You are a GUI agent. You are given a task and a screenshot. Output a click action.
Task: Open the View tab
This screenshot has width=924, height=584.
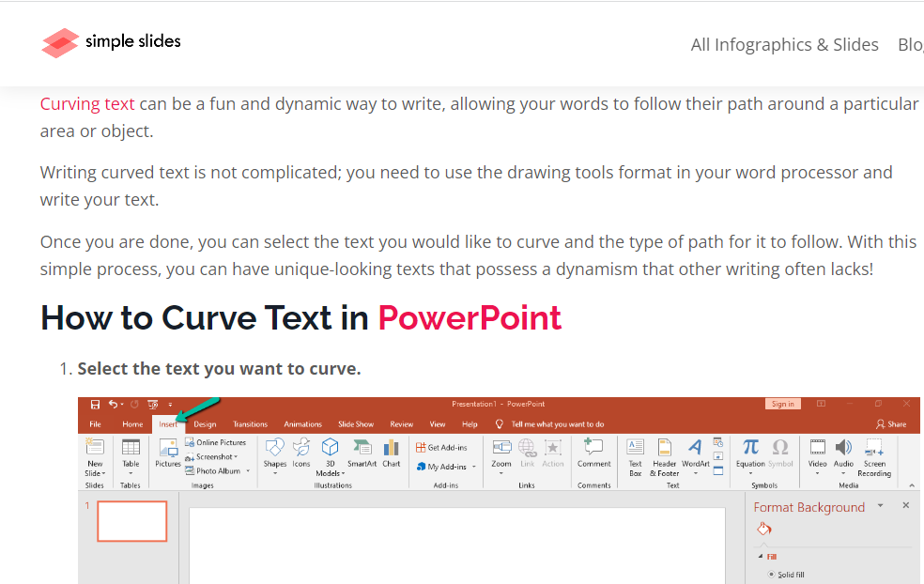click(x=438, y=424)
